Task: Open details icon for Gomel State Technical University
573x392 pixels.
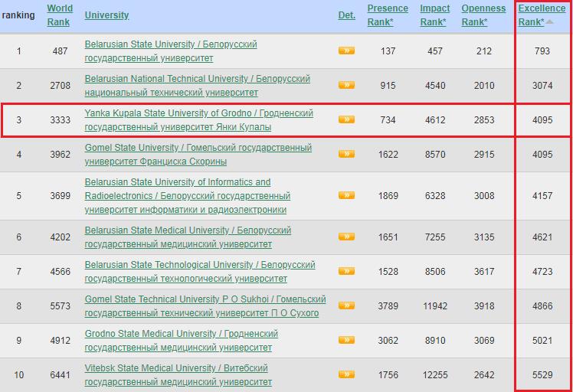Action: [346, 305]
